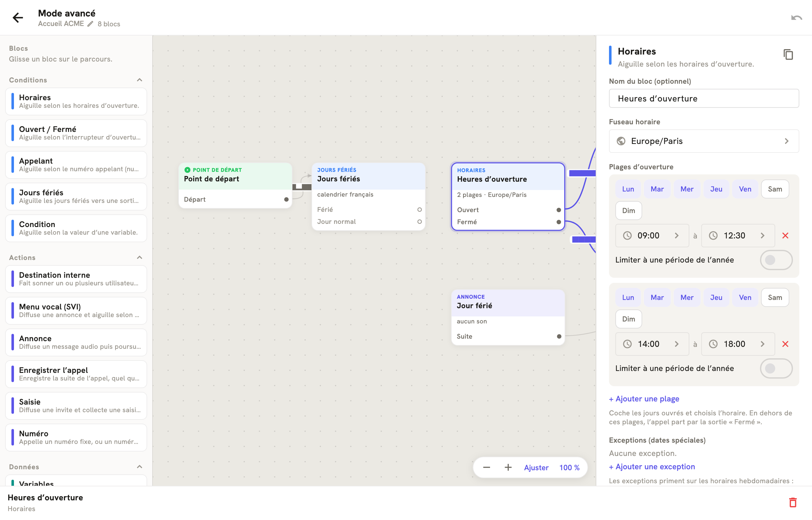Zoom in with the plus icon
Screen dimensions: 812x520
click(508, 468)
